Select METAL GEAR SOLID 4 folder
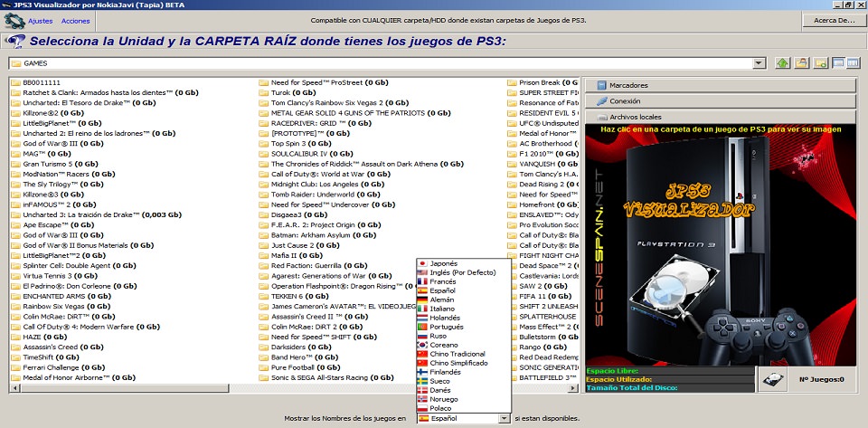 (354, 113)
